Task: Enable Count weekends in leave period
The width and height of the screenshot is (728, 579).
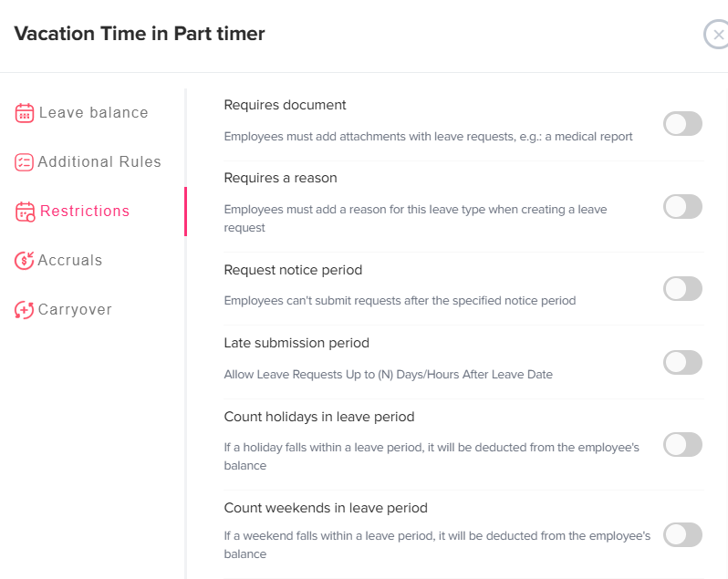Action: (682, 535)
